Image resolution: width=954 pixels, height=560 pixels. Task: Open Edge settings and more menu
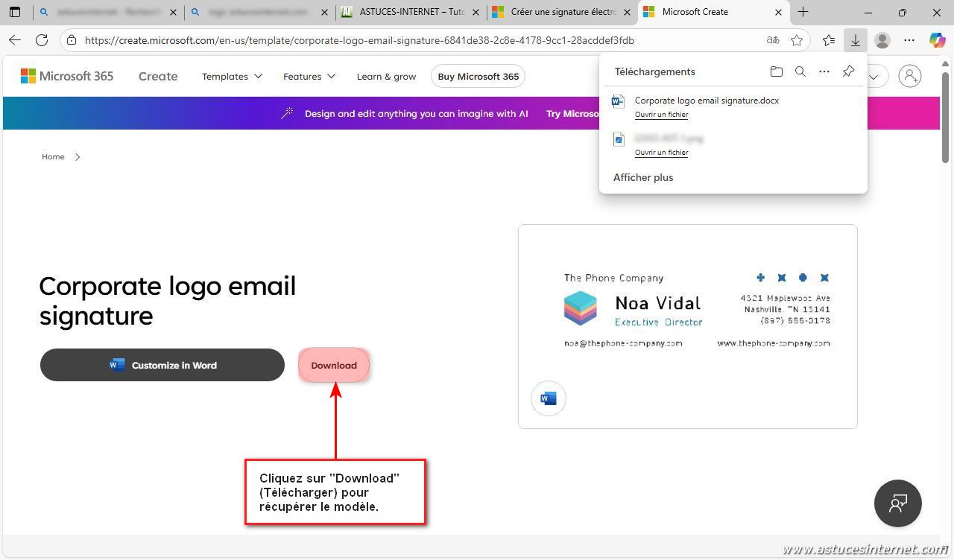click(909, 40)
